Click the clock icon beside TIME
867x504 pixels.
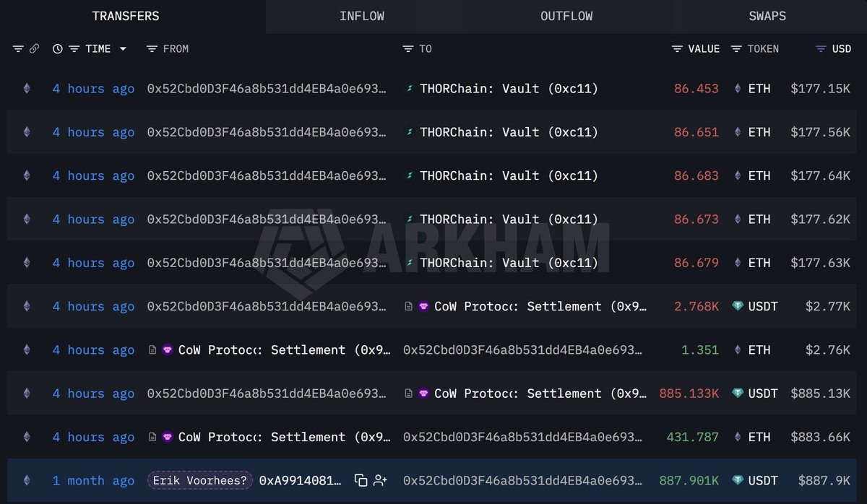click(x=58, y=49)
